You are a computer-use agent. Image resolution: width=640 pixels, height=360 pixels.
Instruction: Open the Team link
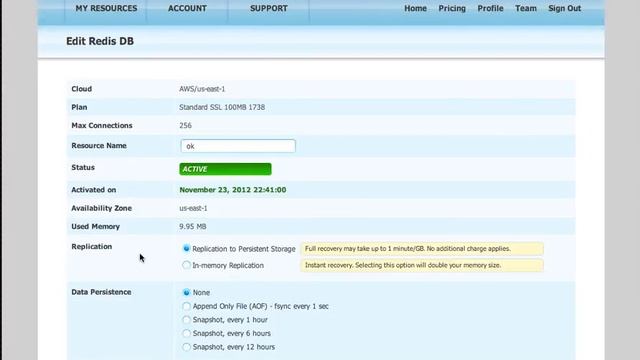[526, 9]
